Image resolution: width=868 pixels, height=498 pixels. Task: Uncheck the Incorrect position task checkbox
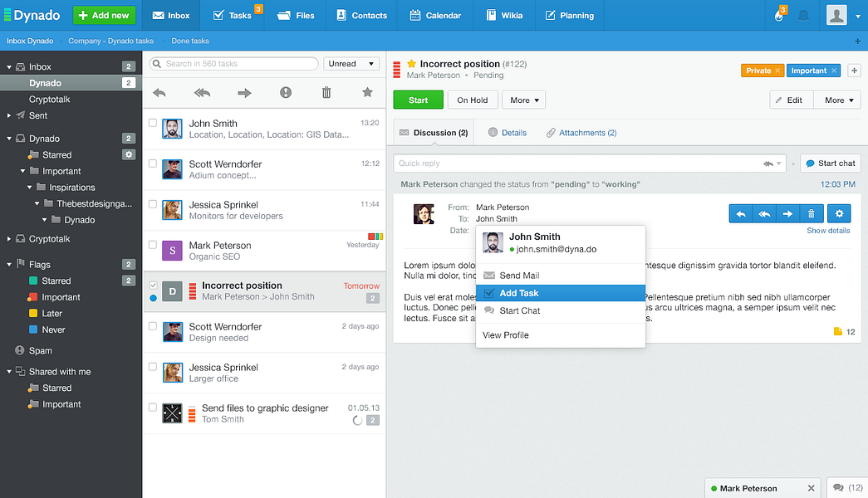(154, 285)
